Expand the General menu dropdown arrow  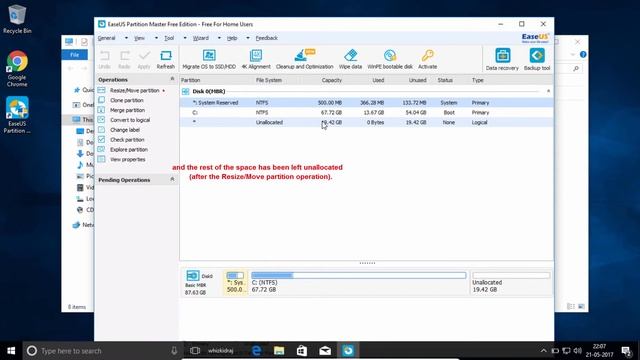tap(126, 38)
